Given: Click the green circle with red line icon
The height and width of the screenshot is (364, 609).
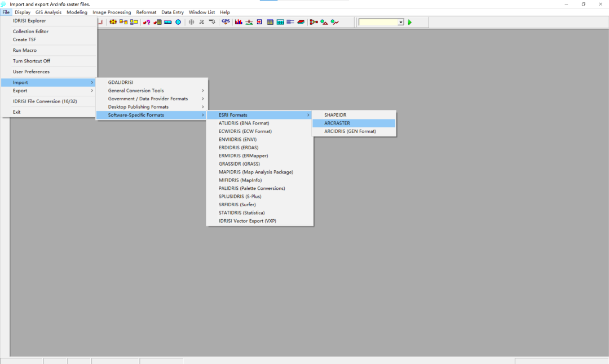Looking at the screenshot, I should (335, 22).
